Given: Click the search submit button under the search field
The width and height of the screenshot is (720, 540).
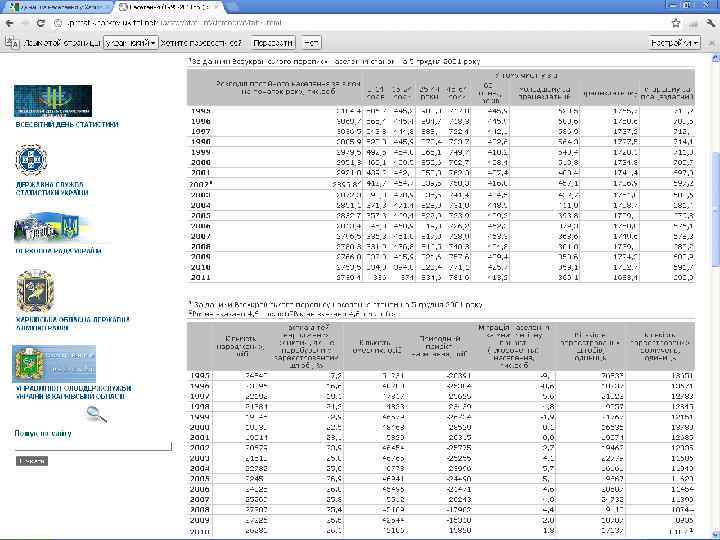Looking at the screenshot, I should 32,461.
